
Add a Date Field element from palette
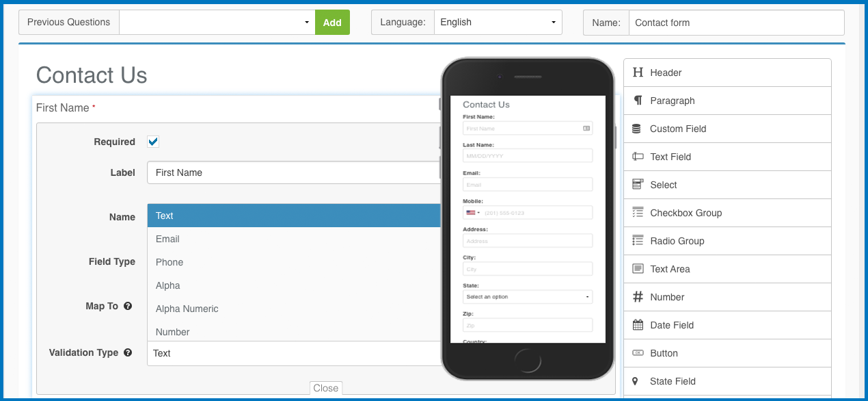coord(727,325)
